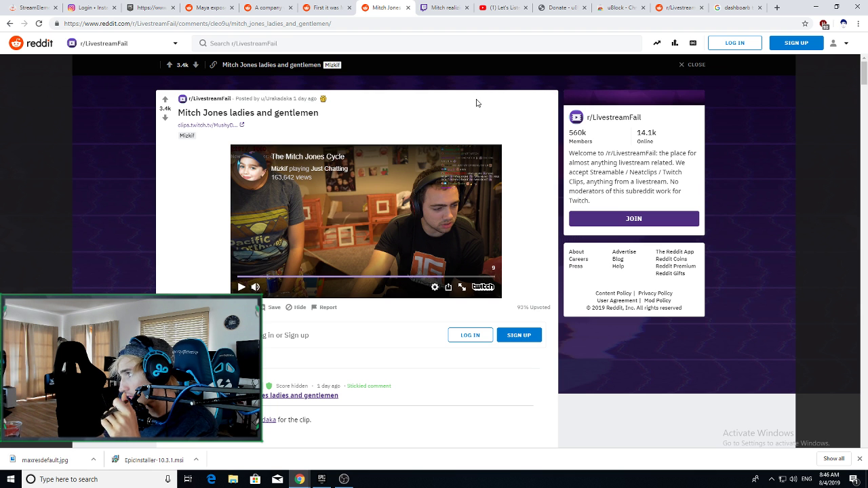Open Task View on the taskbar
This screenshot has width=868, height=488.
click(x=188, y=479)
